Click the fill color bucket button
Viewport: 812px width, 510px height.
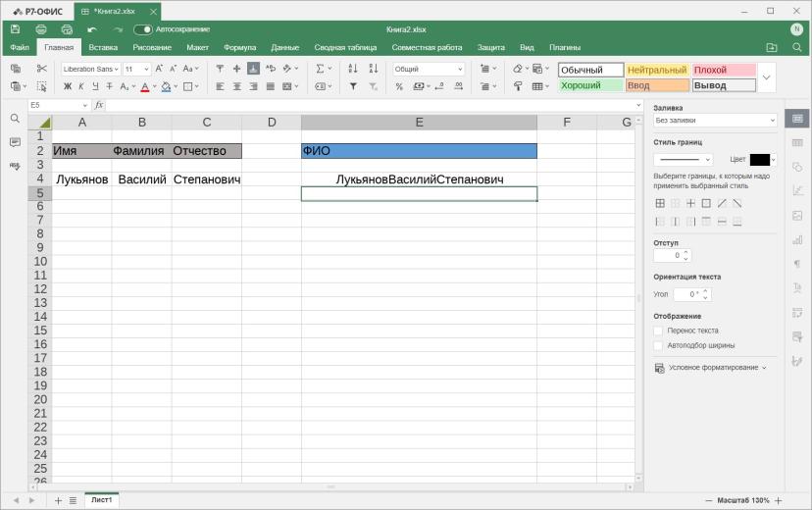(166, 86)
